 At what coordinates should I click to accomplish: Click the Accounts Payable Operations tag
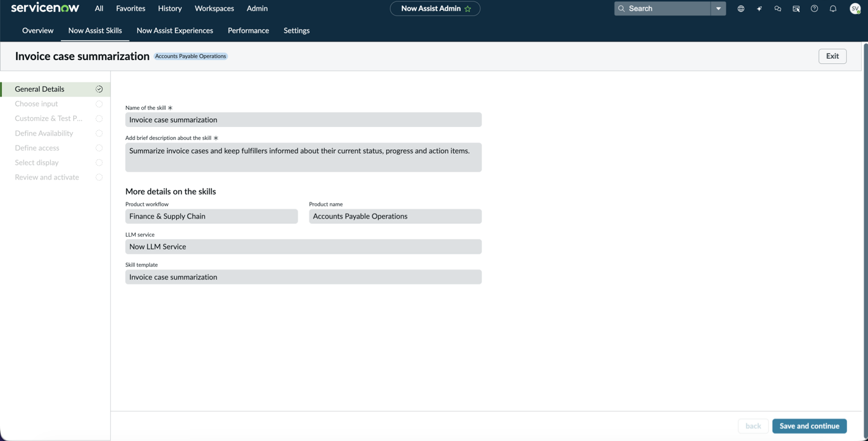[x=190, y=56]
